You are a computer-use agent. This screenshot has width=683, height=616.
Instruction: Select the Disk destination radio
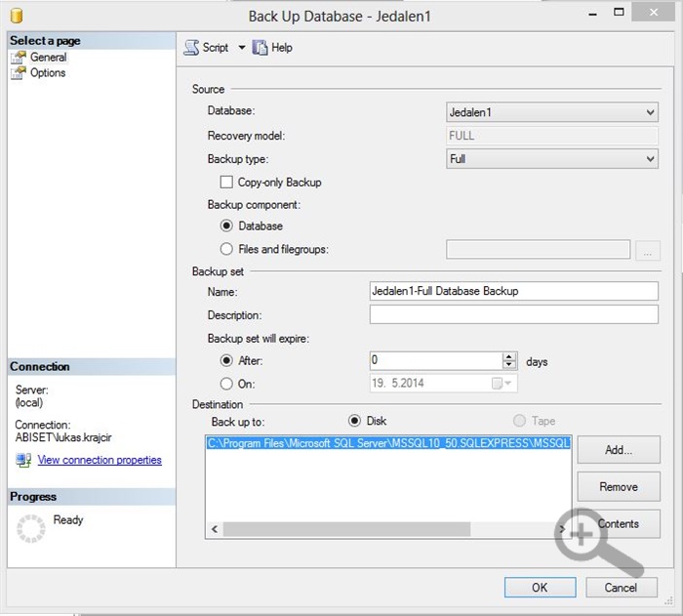[354, 421]
